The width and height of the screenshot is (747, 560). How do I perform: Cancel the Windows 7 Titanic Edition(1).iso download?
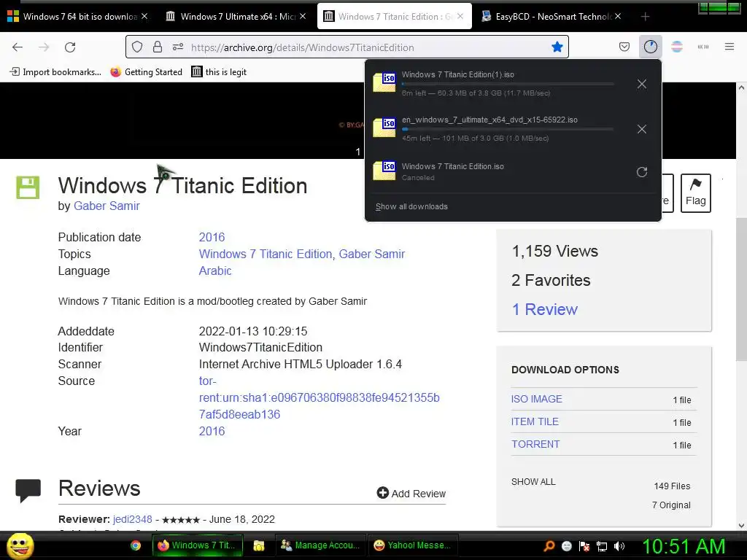point(642,85)
